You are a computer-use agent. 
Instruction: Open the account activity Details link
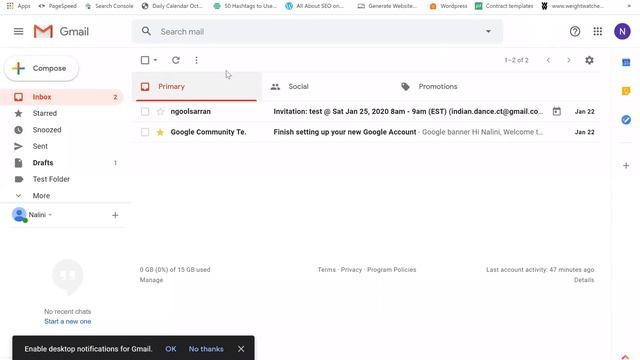(x=584, y=280)
